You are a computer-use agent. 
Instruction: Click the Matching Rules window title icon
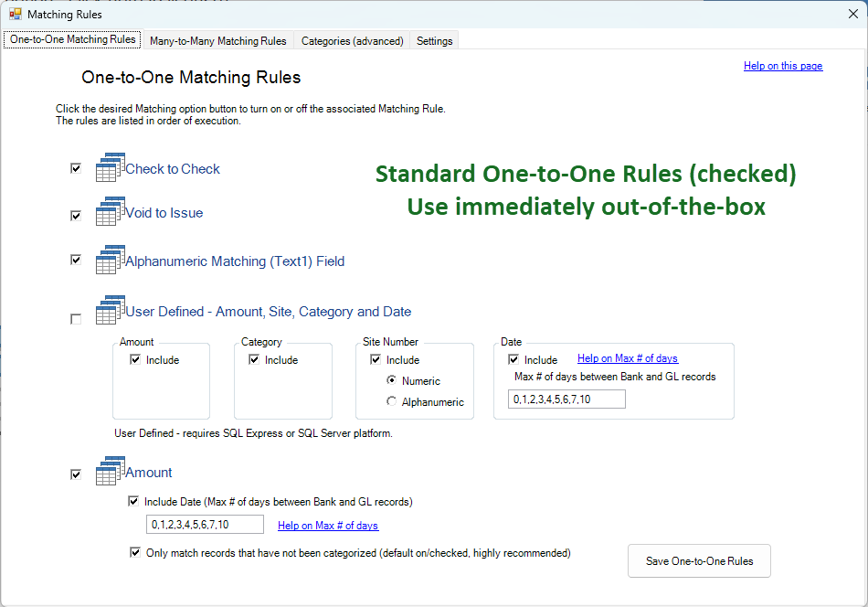point(15,15)
